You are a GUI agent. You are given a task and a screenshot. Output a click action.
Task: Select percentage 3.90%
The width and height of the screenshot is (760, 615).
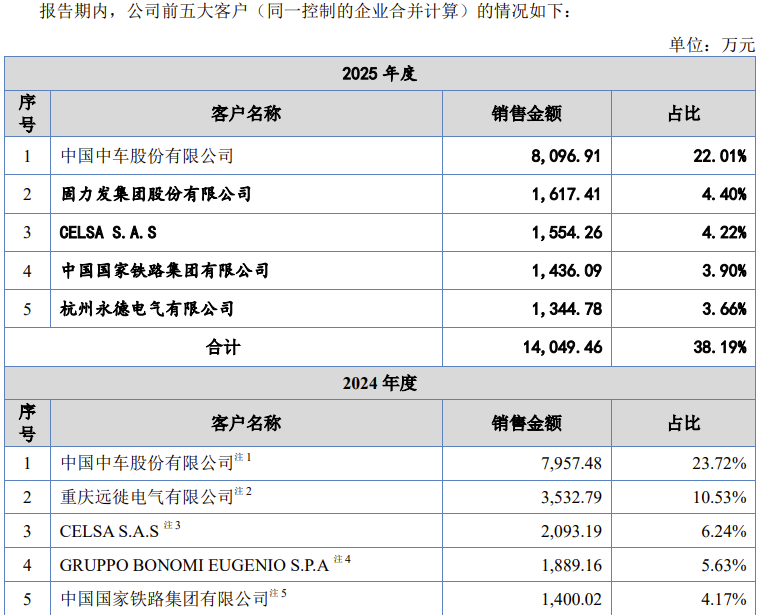(x=724, y=270)
